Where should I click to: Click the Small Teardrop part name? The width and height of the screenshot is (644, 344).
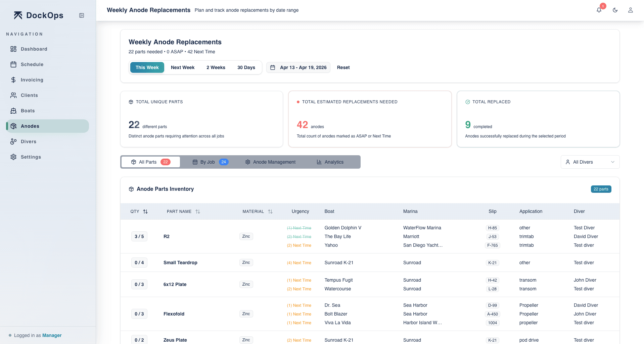[x=180, y=263]
